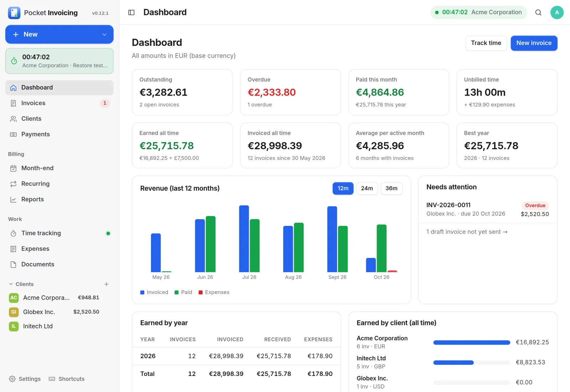Open the Outstanding €3,282.61 card
The image size is (570, 392).
(x=182, y=92)
